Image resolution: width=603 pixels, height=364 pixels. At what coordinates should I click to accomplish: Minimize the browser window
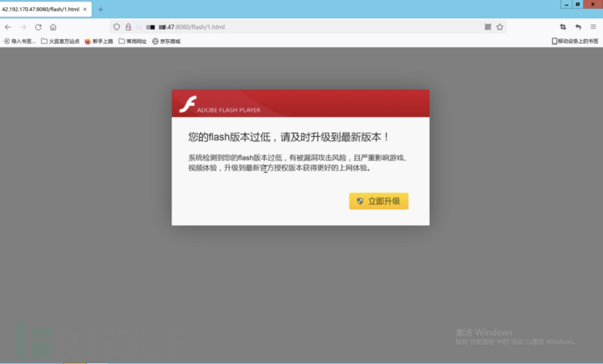566,4
